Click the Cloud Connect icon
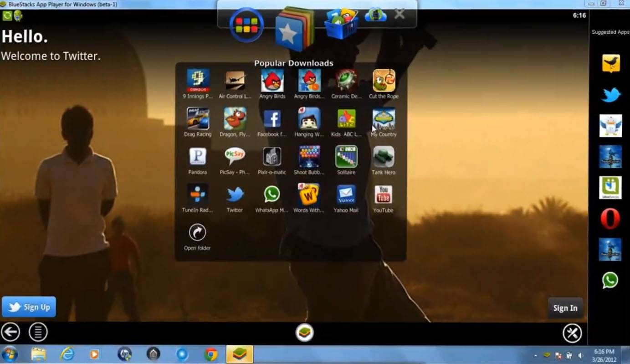Viewport: 630px width, 364px height. [x=376, y=15]
